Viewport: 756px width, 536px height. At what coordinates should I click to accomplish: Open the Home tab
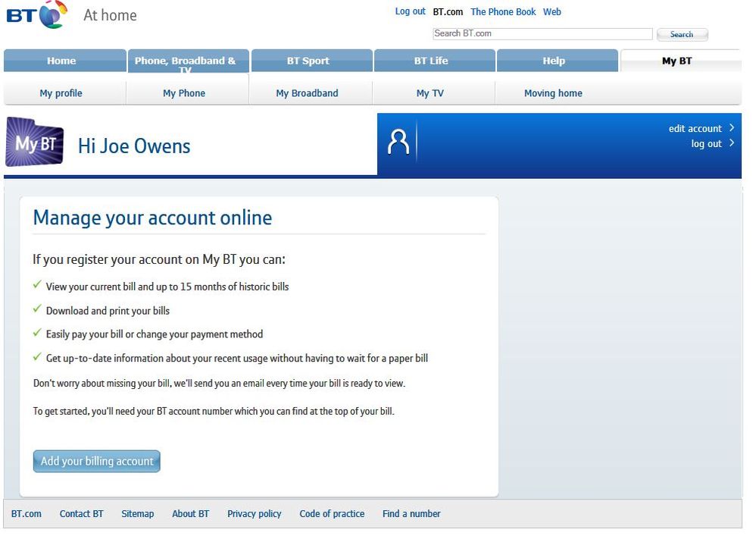(x=62, y=61)
